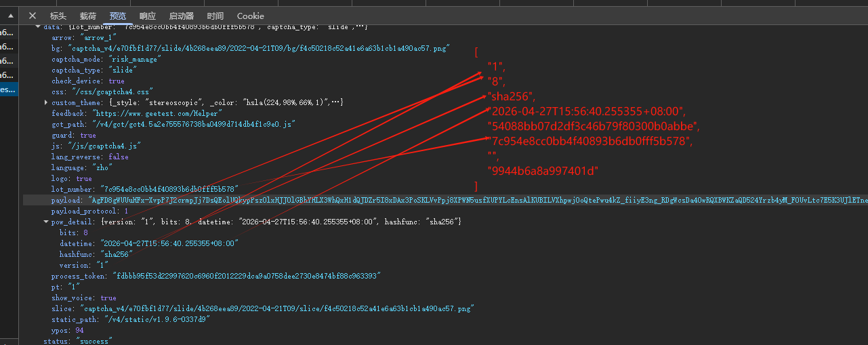Click the lang_reverse: false row
Image resolution: width=868 pixels, height=345 pixels.
90,157
